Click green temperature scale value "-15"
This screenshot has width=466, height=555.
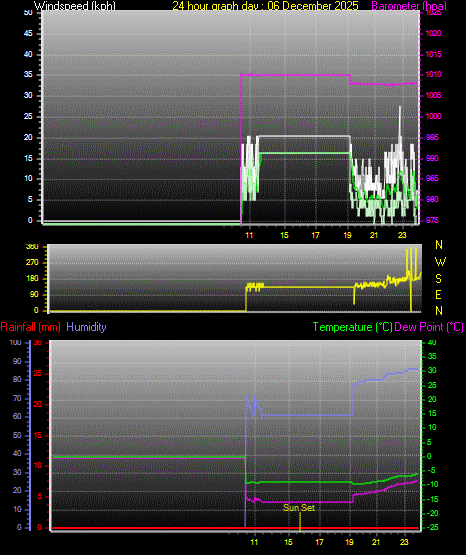pyautogui.click(x=432, y=499)
